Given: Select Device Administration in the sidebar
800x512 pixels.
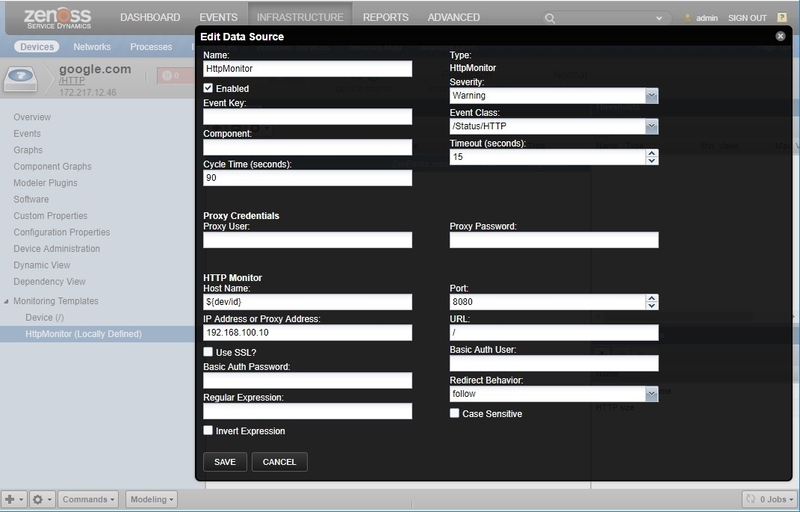Looking at the screenshot, I should click(57, 249).
